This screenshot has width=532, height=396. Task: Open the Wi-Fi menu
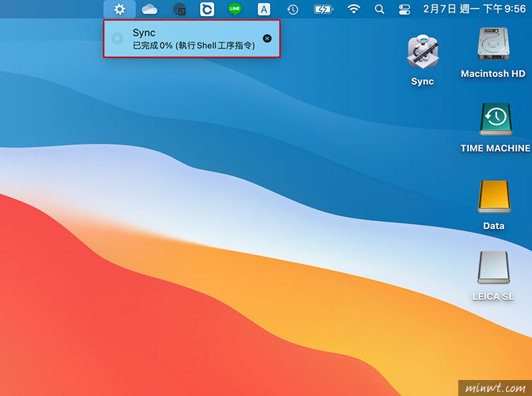point(354,9)
